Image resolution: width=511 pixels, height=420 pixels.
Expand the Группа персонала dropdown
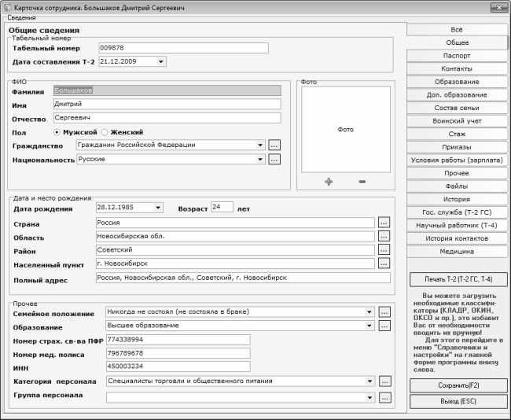369,398
